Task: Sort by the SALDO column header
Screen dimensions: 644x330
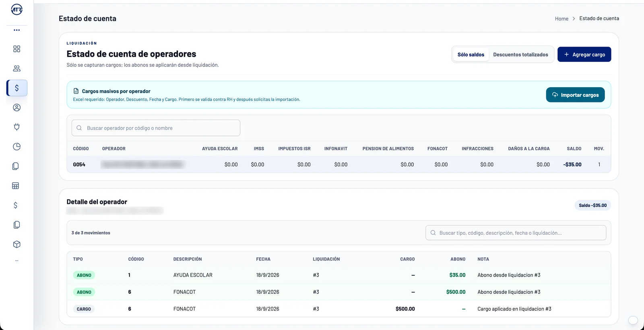Action: [x=574, y=149]
